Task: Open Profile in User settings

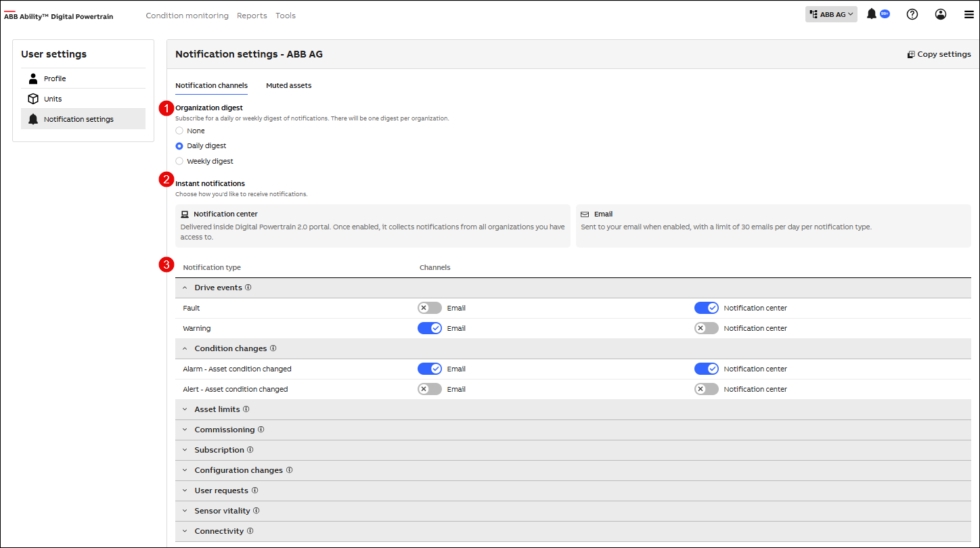Action: pos(55,78)
